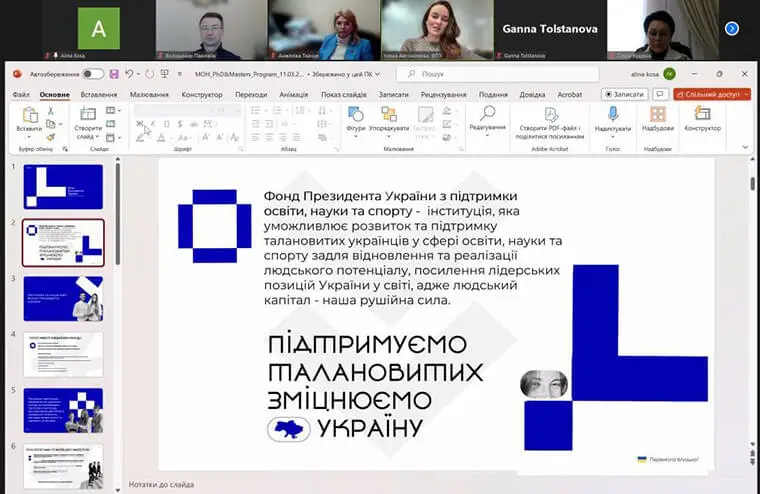Select the Format Painter brush
This screenshot has width=760, height=494.
(x=50, y=138)
